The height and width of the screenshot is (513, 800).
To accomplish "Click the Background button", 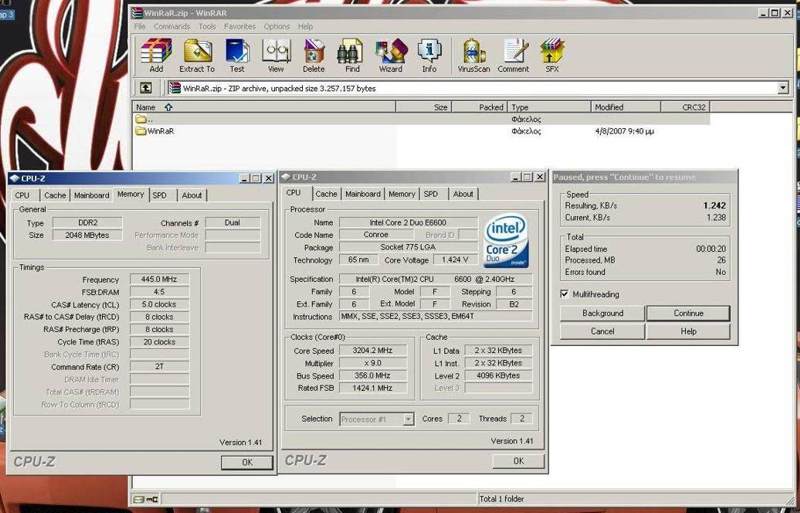I will click(603, 313).
